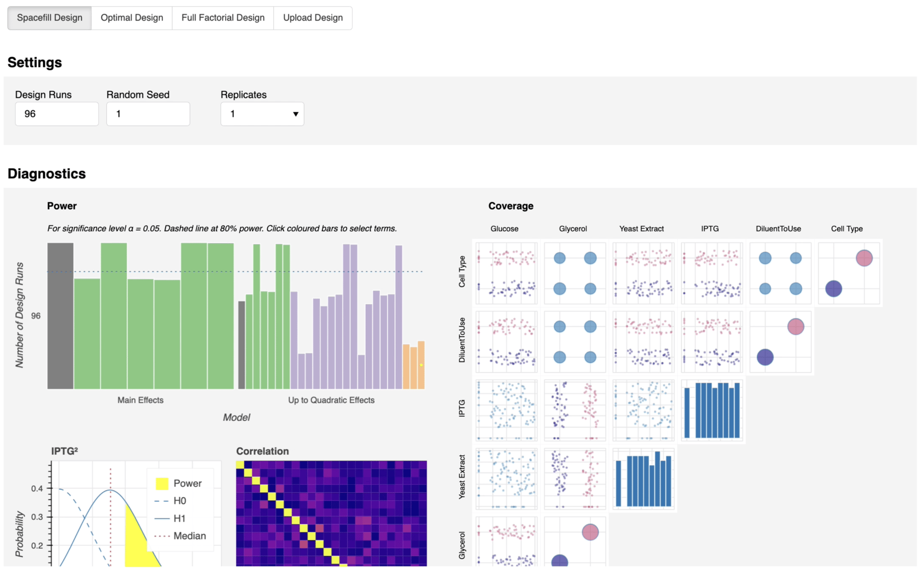924x571 pixels.
Task: Click the Design Runs input field
Action: coord(56,114)
